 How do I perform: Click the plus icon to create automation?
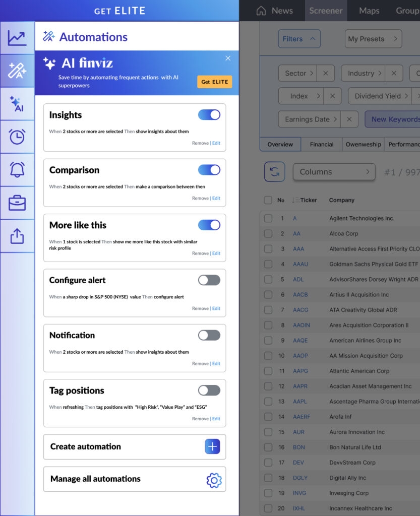point(212,446)
